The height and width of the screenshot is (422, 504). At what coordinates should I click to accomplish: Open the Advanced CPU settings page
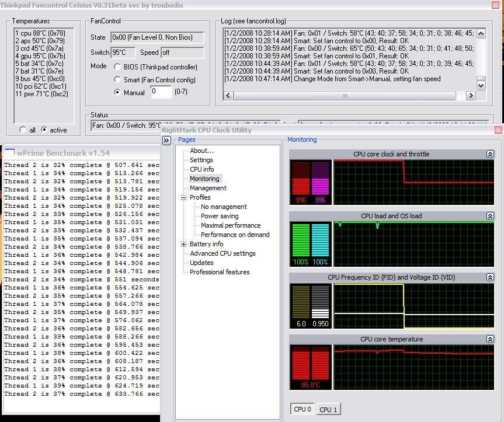tap(223, 253)
